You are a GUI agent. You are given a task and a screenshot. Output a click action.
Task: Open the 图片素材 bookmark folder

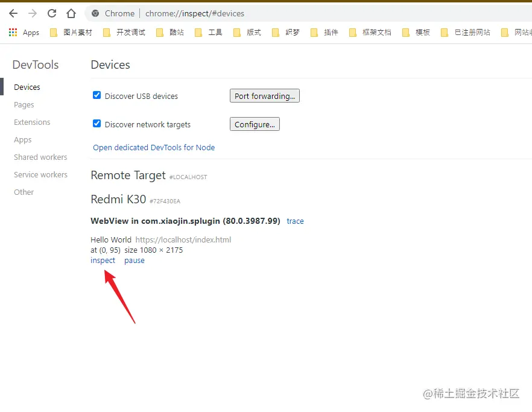[x=71, y=32]
